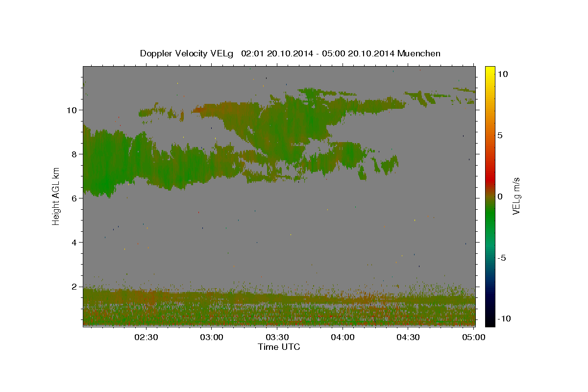Click the 'Time UTC' axis label
The height and width of the screenshot is (392, 588).
click(279, 347)
